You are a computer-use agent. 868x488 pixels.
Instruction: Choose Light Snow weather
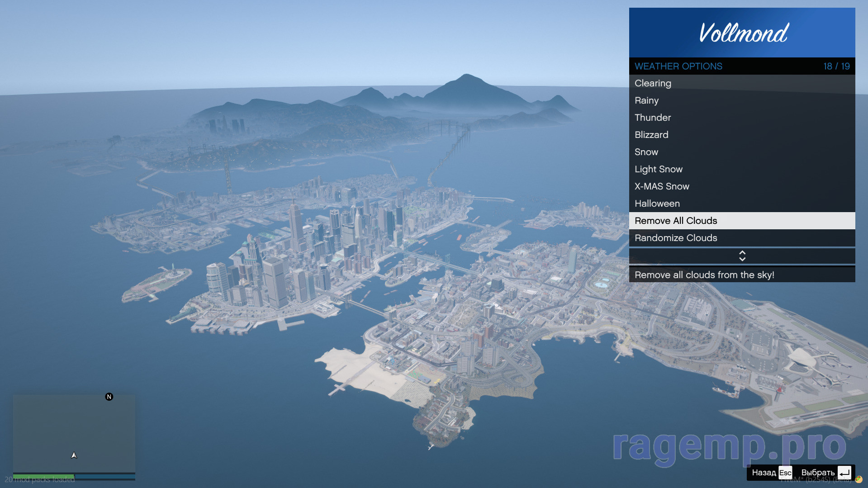point(742,169)
